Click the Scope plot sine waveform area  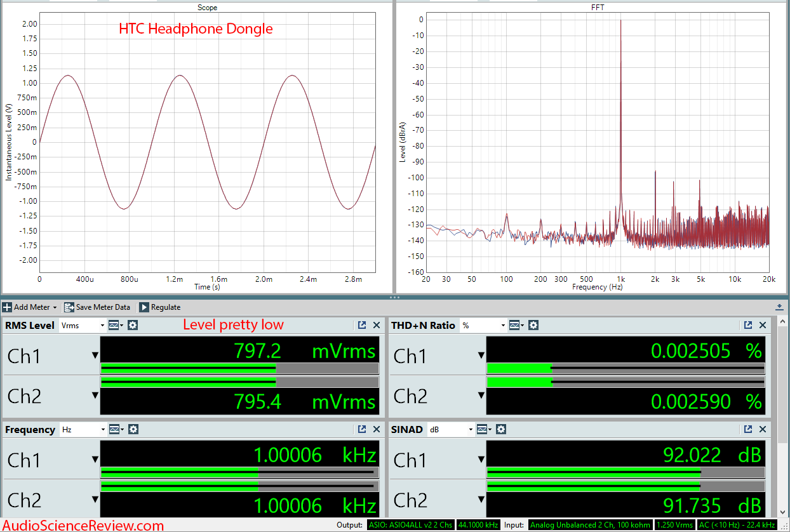[207, 142]
